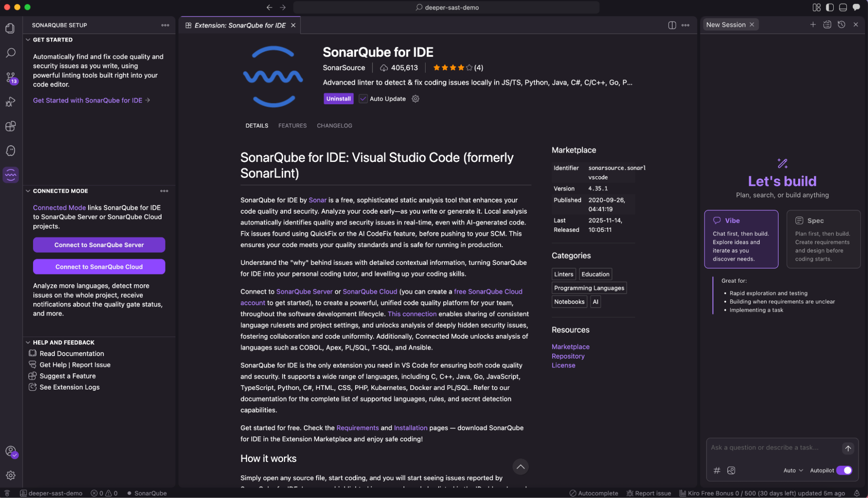Open the Repository resource link
The image size is (868, 498).
(568, 356)
